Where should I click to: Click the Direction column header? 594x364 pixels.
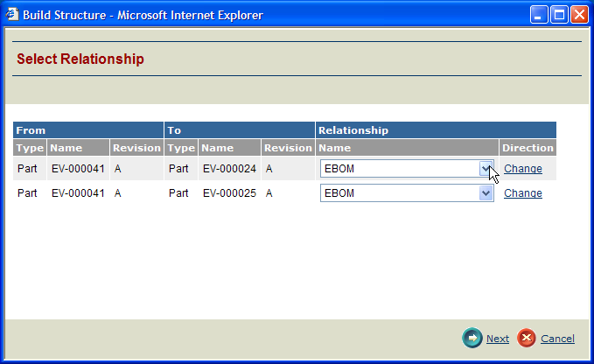click(528, 148)
